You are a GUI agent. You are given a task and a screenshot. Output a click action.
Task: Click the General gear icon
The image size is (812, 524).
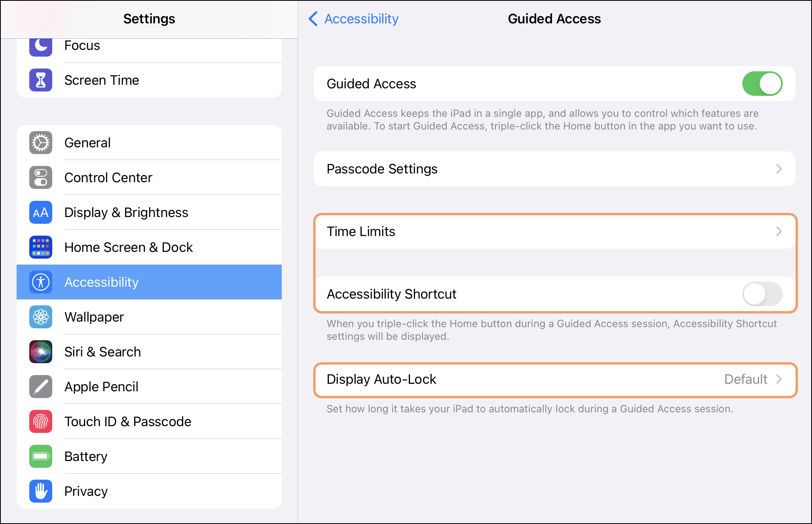[41, 143]
